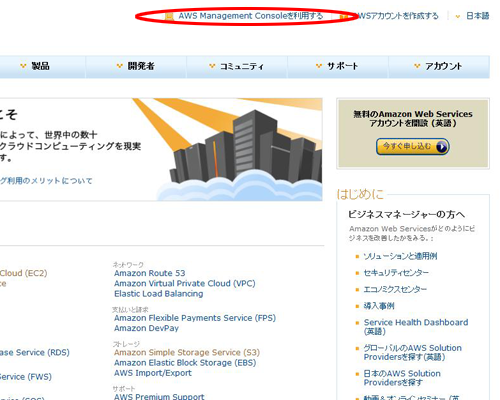Open the 導入事例 link
The image size is (500, 400).
click(379, 306)
